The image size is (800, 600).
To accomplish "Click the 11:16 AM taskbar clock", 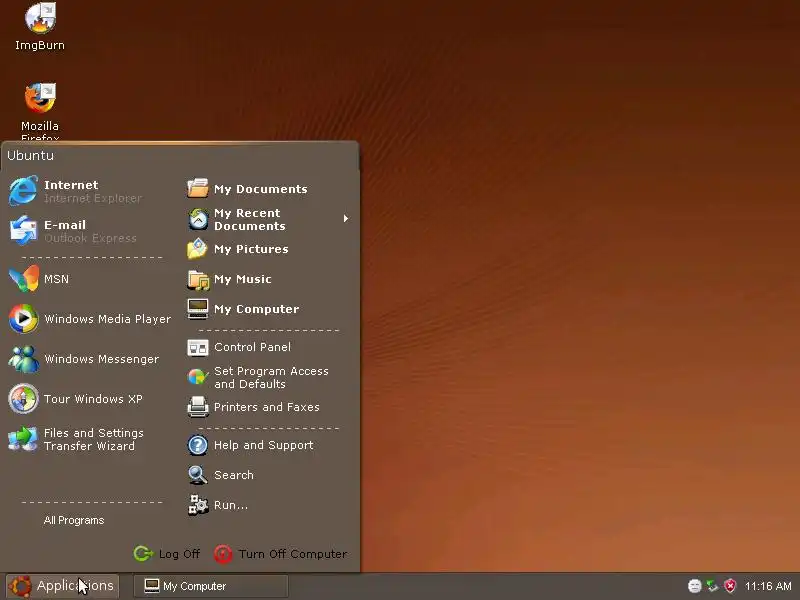I will [x=768, y=586].
